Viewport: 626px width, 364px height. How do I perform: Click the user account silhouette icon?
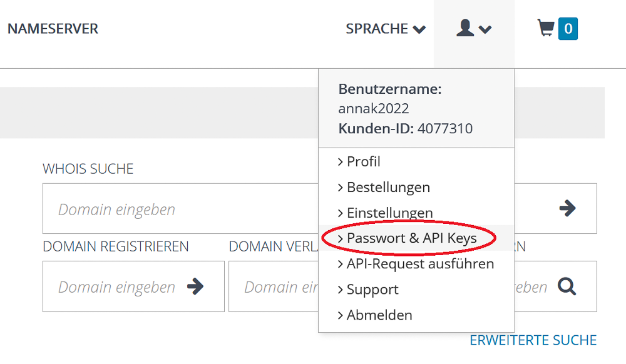[x=465, y=28]
